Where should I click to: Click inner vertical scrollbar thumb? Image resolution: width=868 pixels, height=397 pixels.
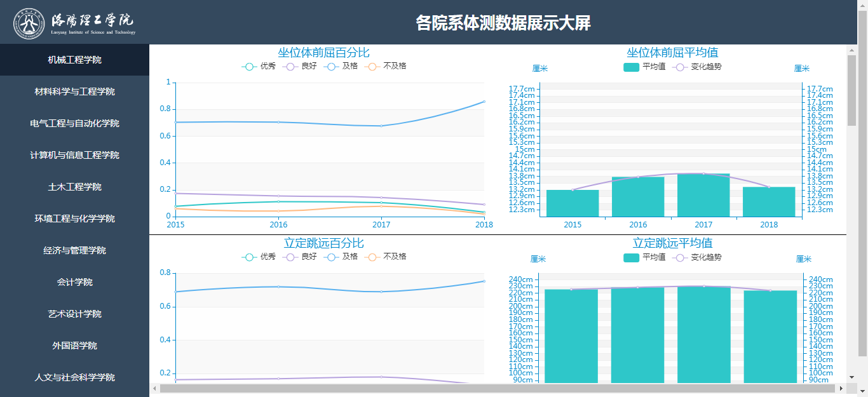[852, 90]
